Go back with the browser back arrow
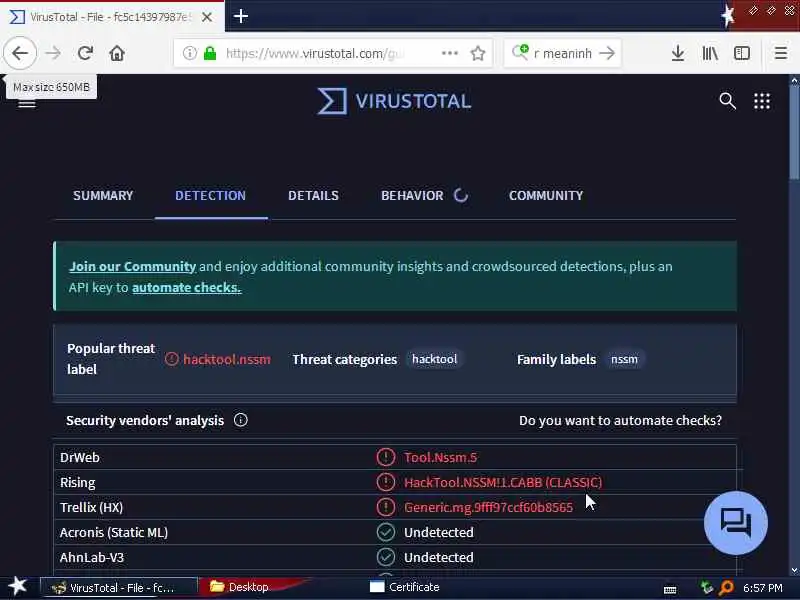The height and width of the screenshot is (600, 800). point(20,53)
